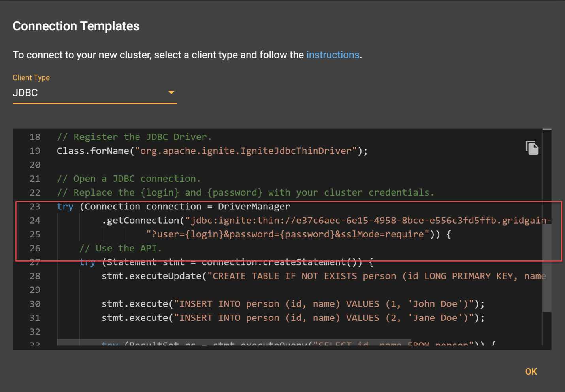Click line number 23 in the gutter
The height and width of the screenshot is (392, 565).
[35, 207]
